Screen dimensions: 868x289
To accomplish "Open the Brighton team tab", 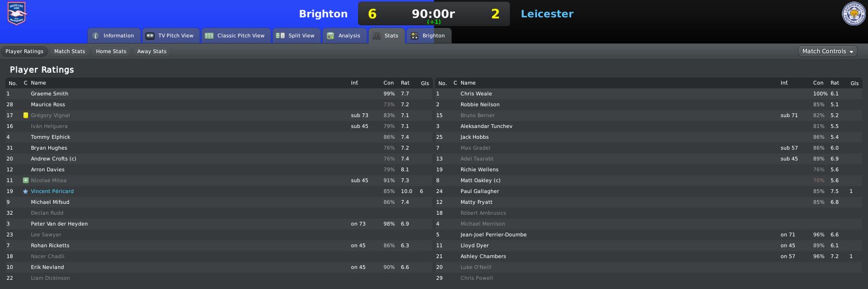I will tap(429, 36).
